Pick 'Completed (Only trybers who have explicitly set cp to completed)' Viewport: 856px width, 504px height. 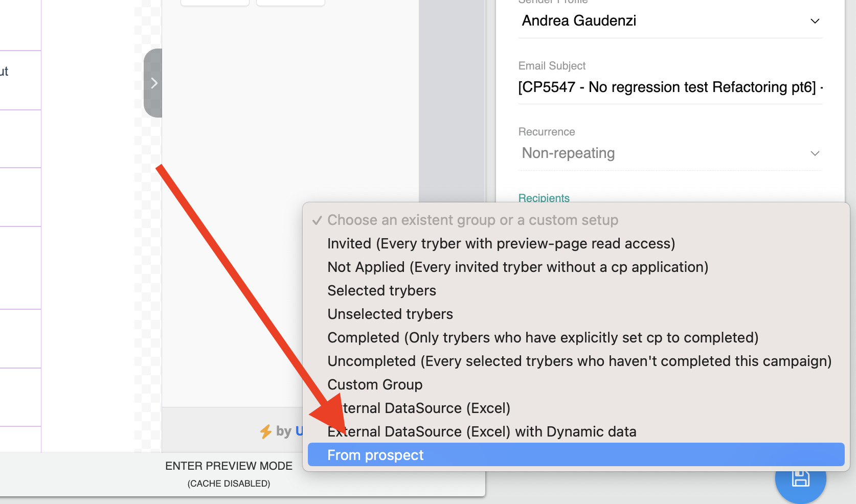[x=576, y=337]
